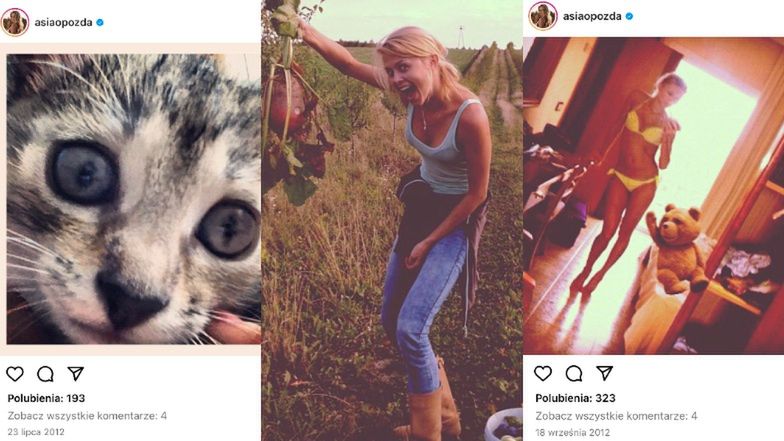Open profile avatar above the teddy bear photo
This screenshot has width=784, height=441.
543,16
